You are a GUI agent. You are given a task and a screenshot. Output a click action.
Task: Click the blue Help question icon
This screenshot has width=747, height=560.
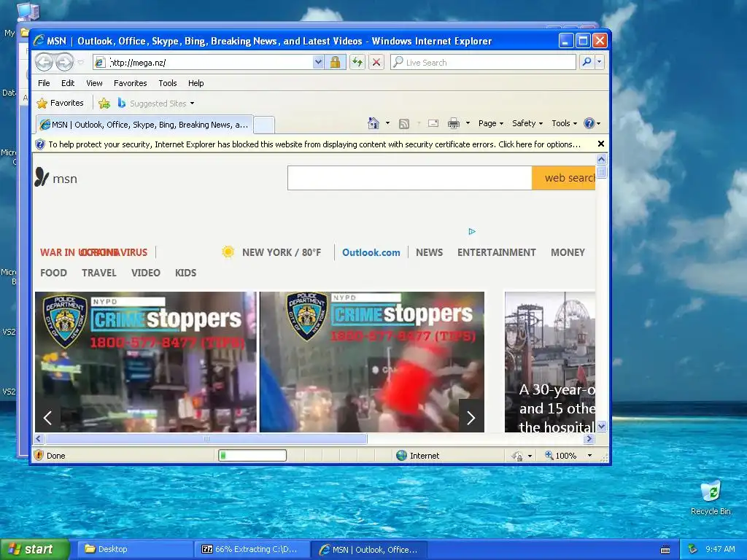tap(589, 123)
